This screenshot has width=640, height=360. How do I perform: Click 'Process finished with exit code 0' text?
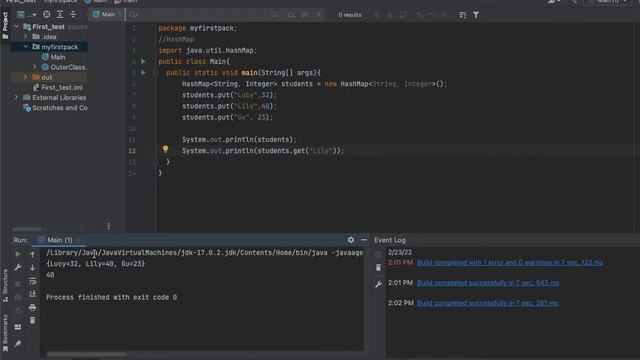point(111,297)
